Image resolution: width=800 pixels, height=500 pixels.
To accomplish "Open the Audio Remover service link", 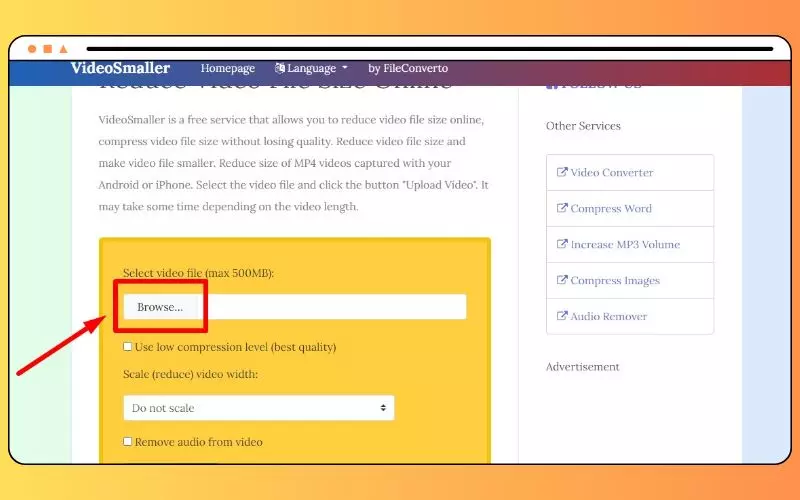I will [608, 316].
